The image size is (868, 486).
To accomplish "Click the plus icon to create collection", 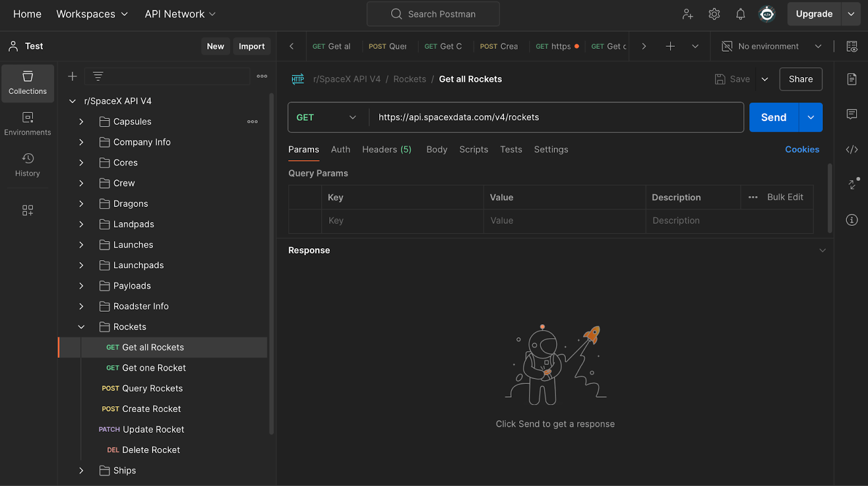I will click(x=72, y=77).
